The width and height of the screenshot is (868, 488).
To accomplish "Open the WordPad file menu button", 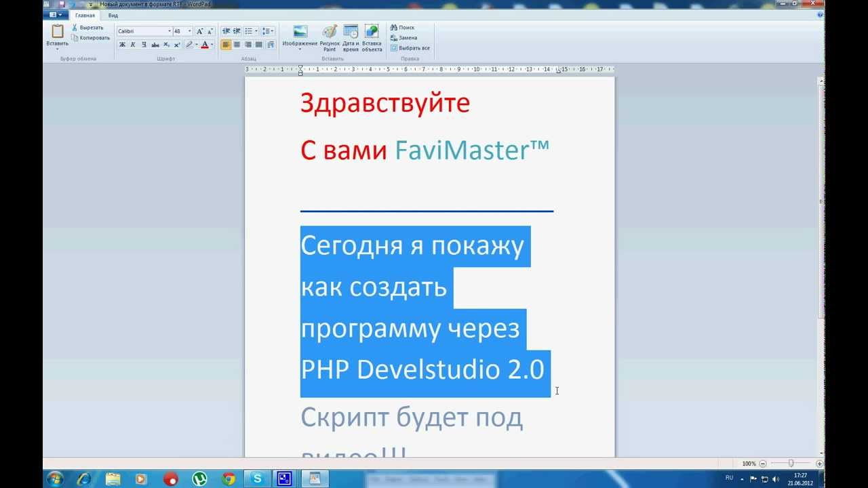I will tap(56, 15).
